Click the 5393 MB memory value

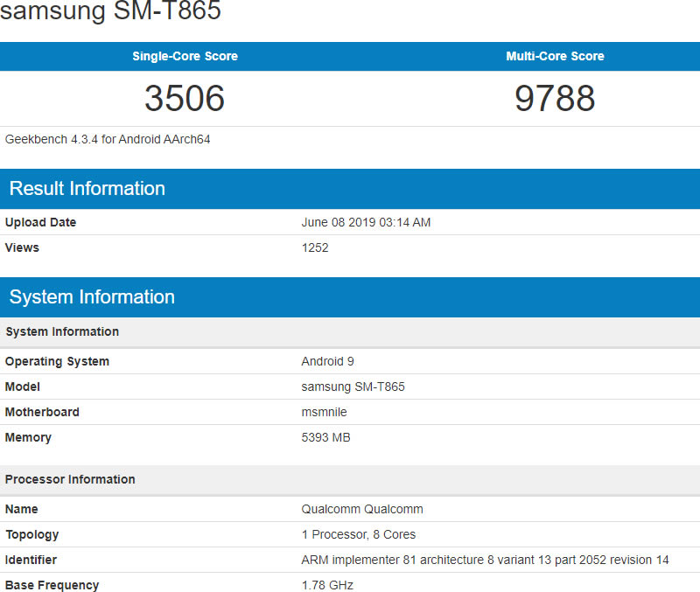tap(325, 437)
